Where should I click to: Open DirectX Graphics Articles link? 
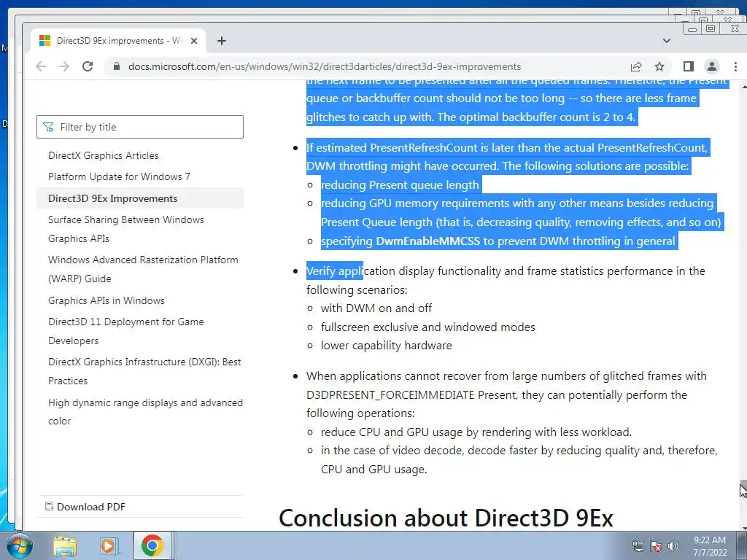click(x=104, y=156)
